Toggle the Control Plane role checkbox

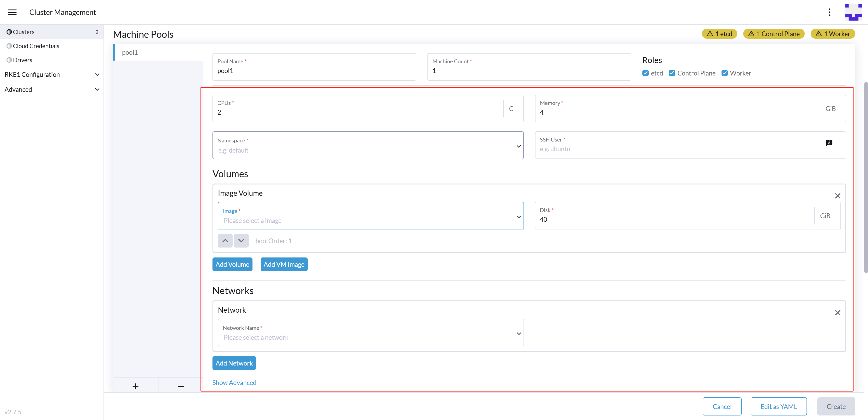coord(672,73)
